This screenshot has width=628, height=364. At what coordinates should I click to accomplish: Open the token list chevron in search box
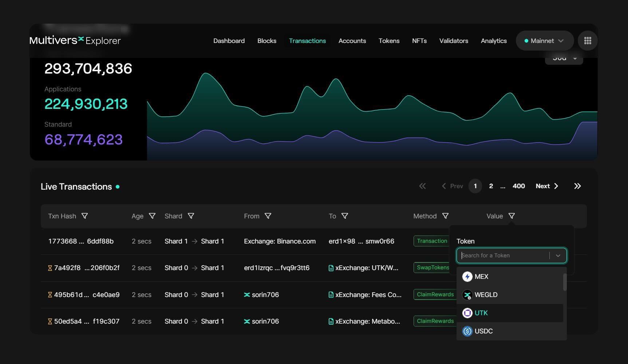click(558, 255)
